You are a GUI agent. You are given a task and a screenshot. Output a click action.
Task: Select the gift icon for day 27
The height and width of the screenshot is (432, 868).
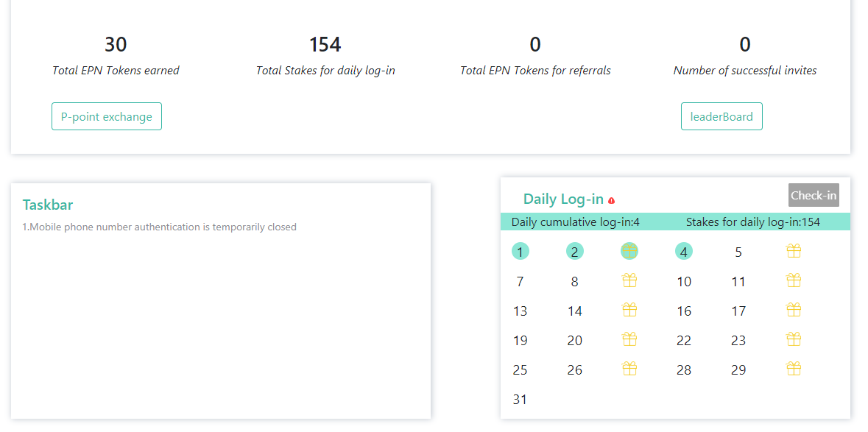click(x=629, y=369)
